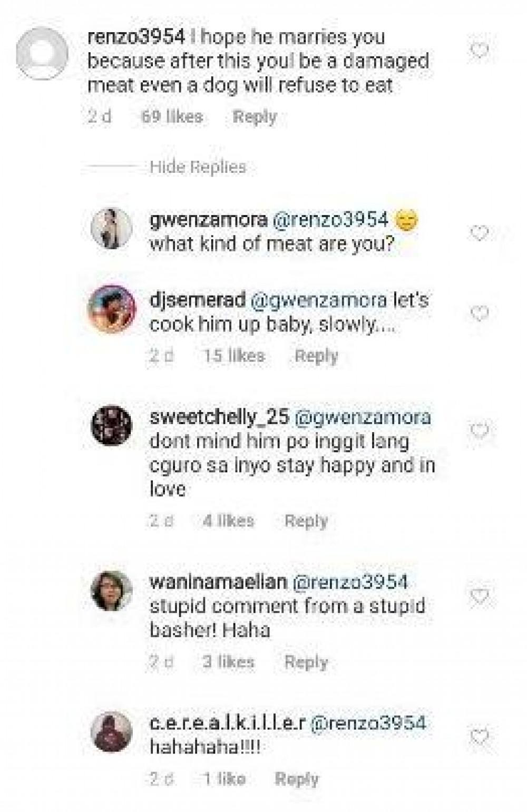Open gwenzamora's avatar thumbnail
Image resolution: width=527 pixels, height=812 pixels.
(x=111, y=228)
